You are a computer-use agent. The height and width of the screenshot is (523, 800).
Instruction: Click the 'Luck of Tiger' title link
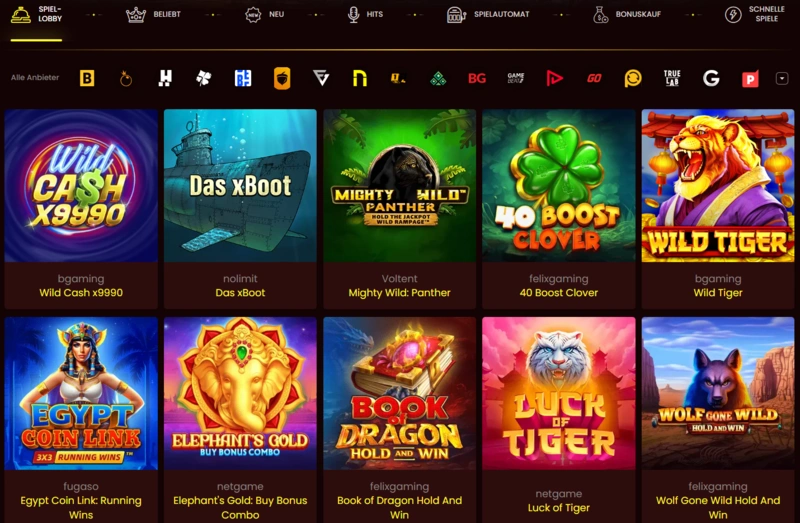click(559, 508)
